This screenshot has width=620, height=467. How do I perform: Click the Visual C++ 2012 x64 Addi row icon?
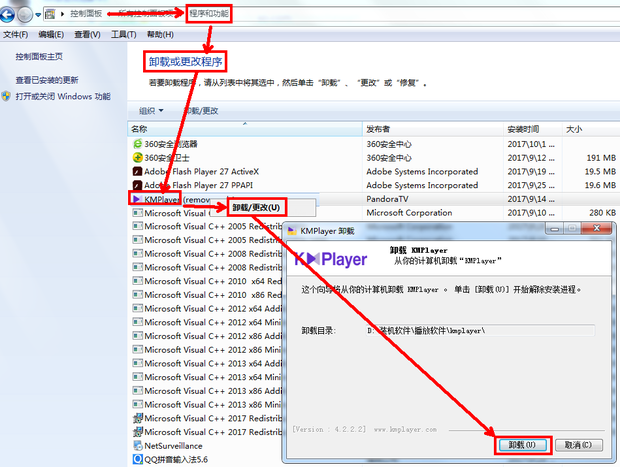(x=137, y=308)
